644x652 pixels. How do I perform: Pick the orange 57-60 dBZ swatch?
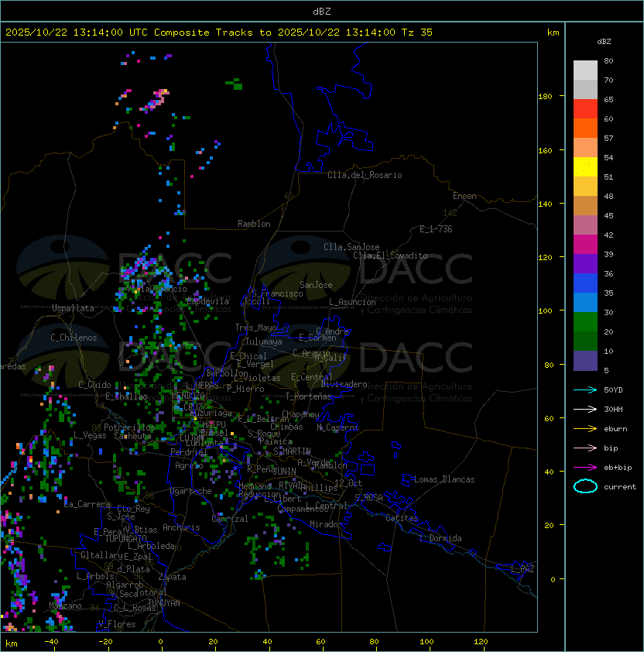click(585, 128)
